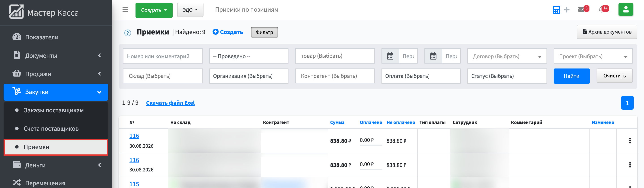Click the blue plus Создать link

tap(227, 32)
